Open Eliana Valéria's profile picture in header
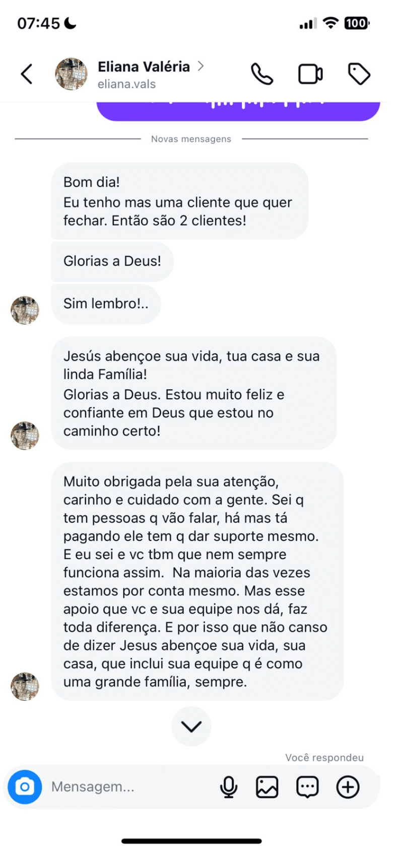This screenshot has height=868, width=400. [x=71, y=74]
